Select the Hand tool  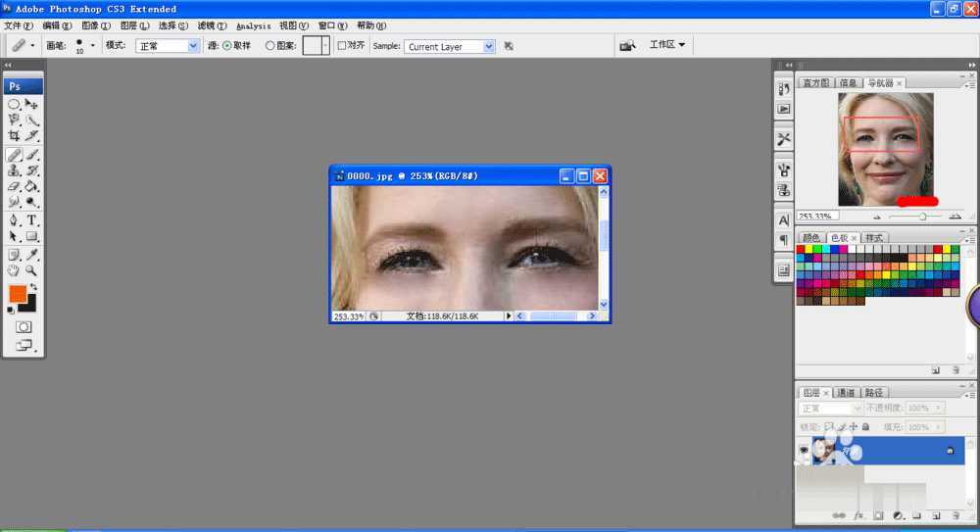click(x=14, y=270)
